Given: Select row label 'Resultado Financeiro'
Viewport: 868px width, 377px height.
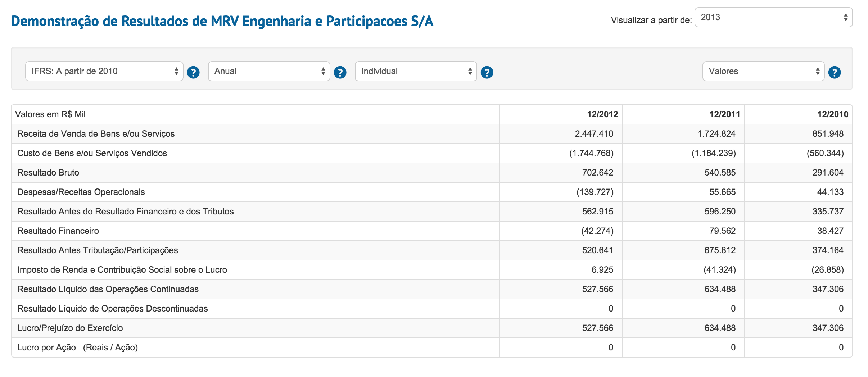Looking at the screenshot, I should (x=58, y=231).
